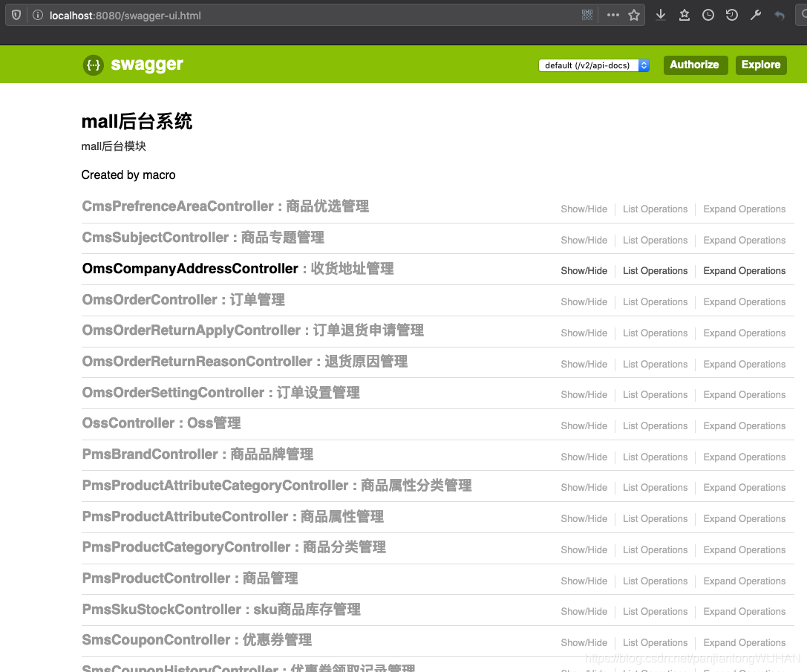Open bookmarks library star-tray icon
The image size is (807, 672).
pyautogui.click(x=685, y=15)
